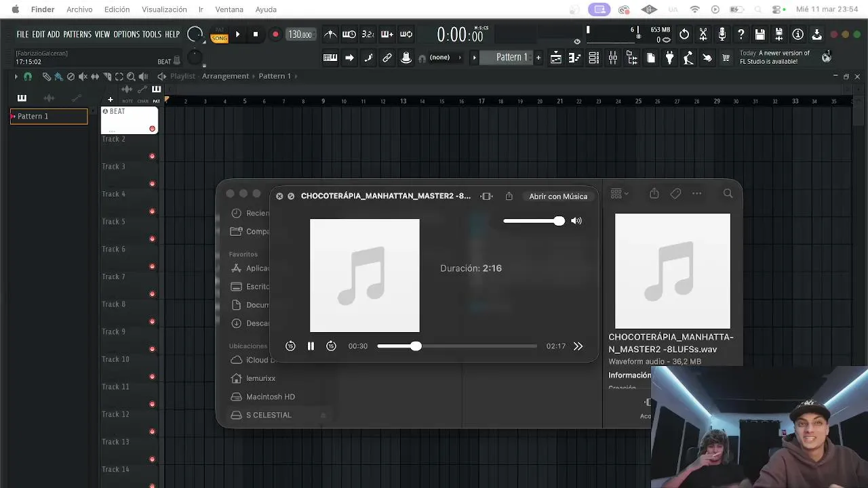Select Pattern 1 in the pattern list
868x488 pixels.
click(x=49, y=117)
